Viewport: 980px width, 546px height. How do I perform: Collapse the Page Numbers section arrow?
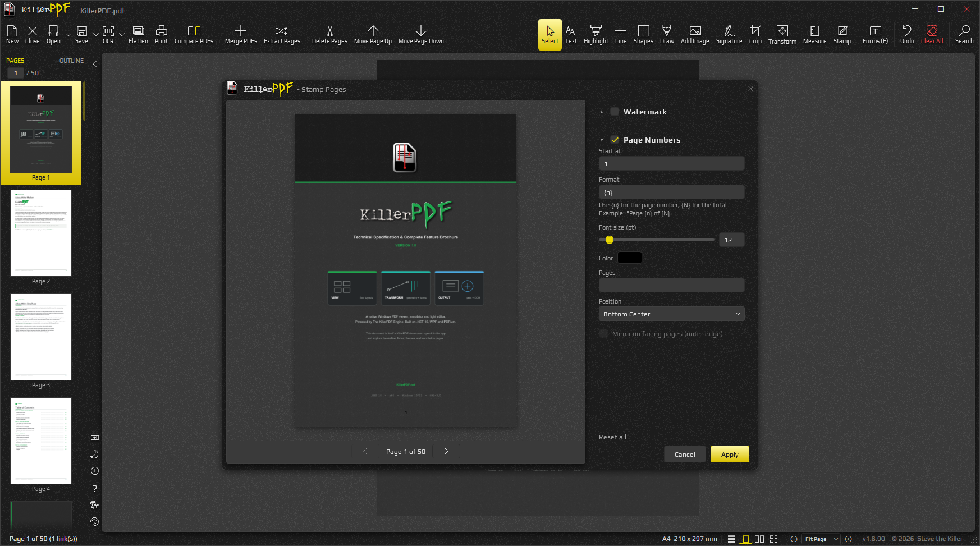(x=602, y=140)
